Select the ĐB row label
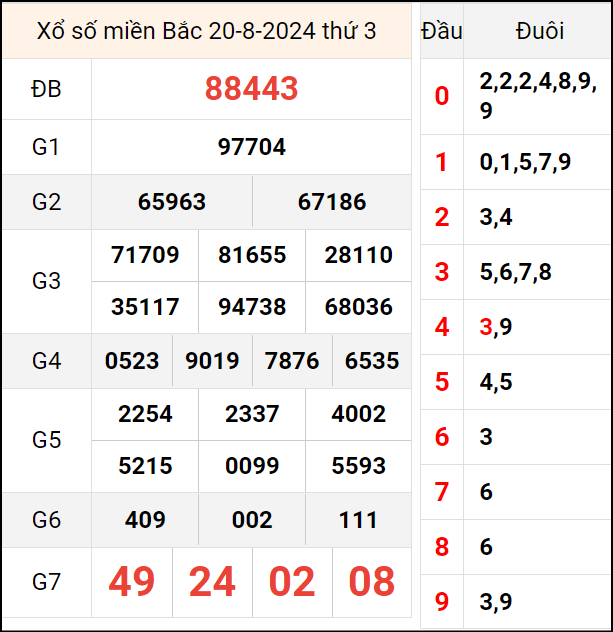 tap(46, 89)
